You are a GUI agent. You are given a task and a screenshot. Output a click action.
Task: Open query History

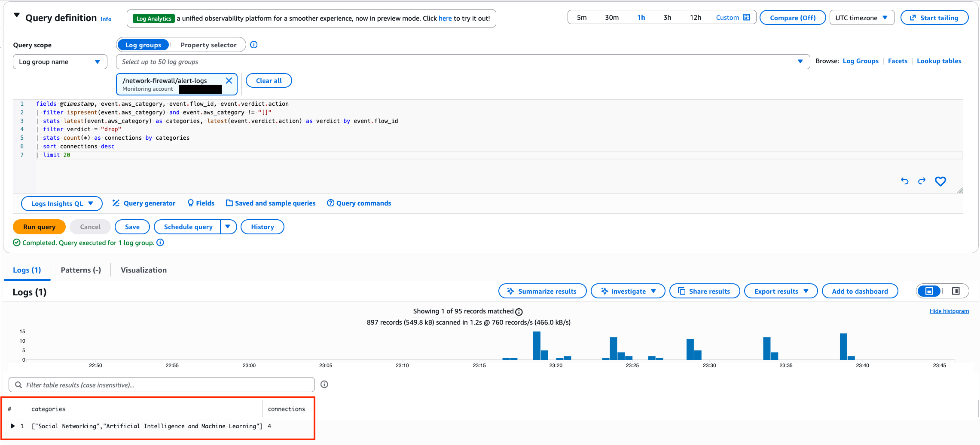pyautogui.click(x=263, y=227)
